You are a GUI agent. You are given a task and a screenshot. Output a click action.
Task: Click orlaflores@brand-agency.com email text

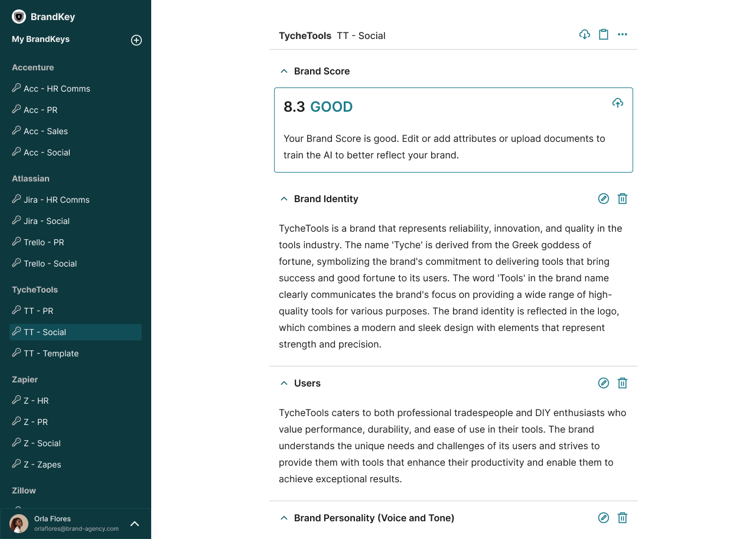(77, 528)
